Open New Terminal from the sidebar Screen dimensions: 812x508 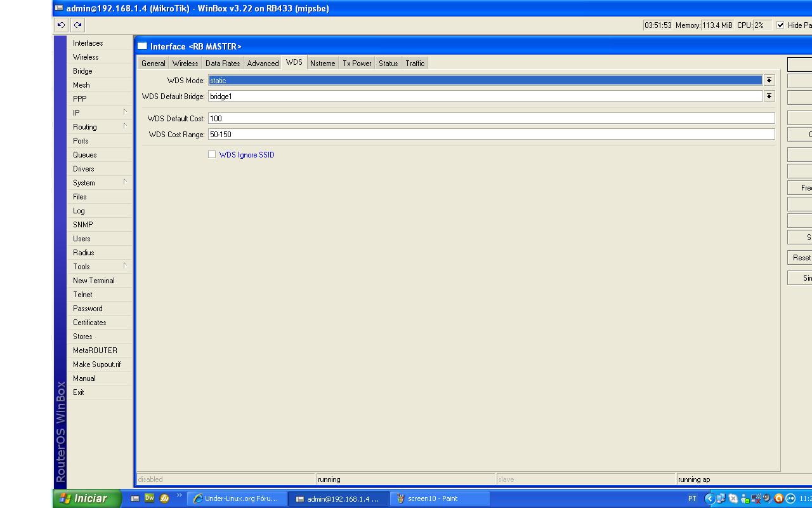[x=100, y=281]
